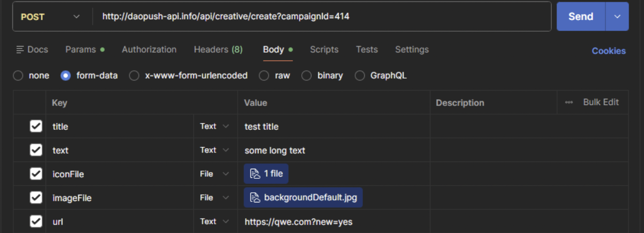Open the Cookies link

tap(608, 51)
